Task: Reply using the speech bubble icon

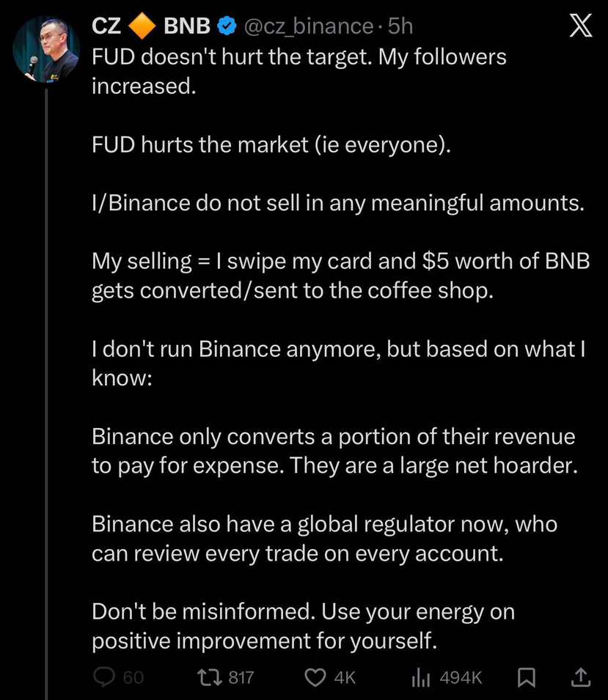Action: pyautogui.click(x=104, y=678)
